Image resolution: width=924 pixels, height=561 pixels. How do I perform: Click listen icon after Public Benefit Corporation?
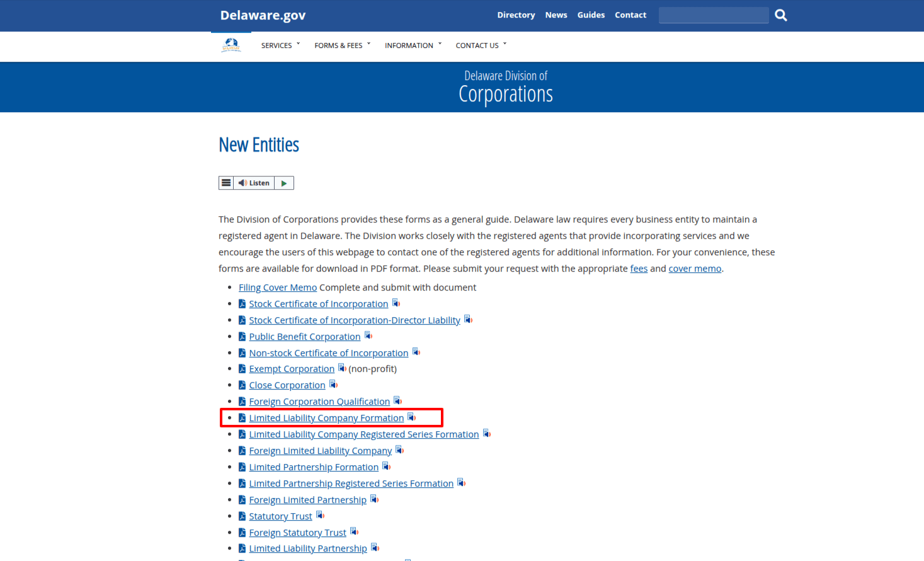tap(368, 336)
